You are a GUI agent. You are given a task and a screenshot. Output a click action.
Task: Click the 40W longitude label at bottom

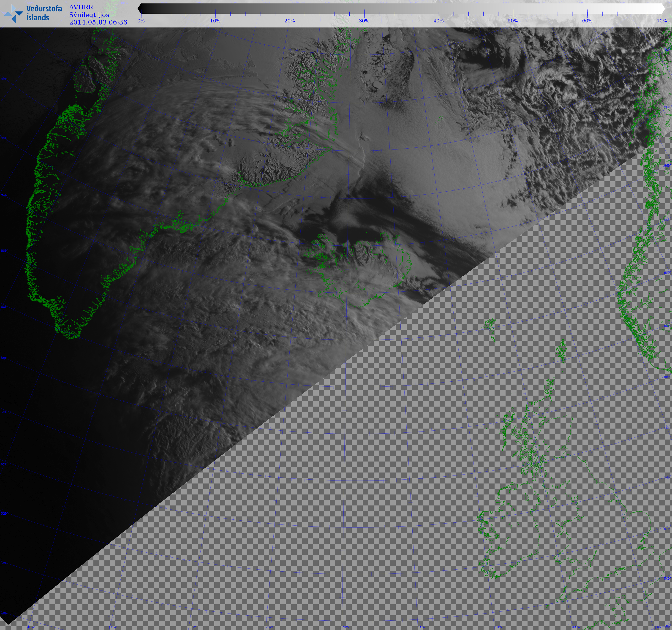[31, 627]
